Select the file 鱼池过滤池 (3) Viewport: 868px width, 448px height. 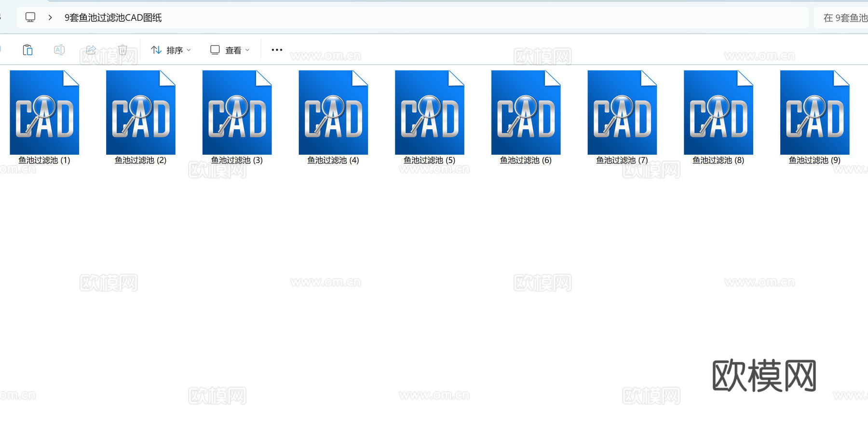(x=237, y=112)
